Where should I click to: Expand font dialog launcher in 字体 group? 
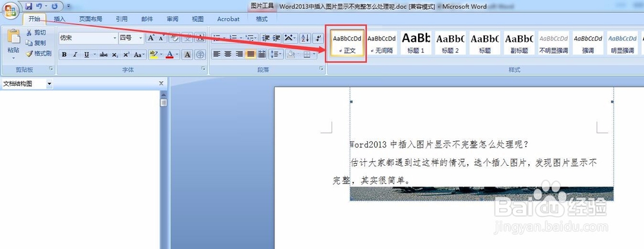point(203,69)
